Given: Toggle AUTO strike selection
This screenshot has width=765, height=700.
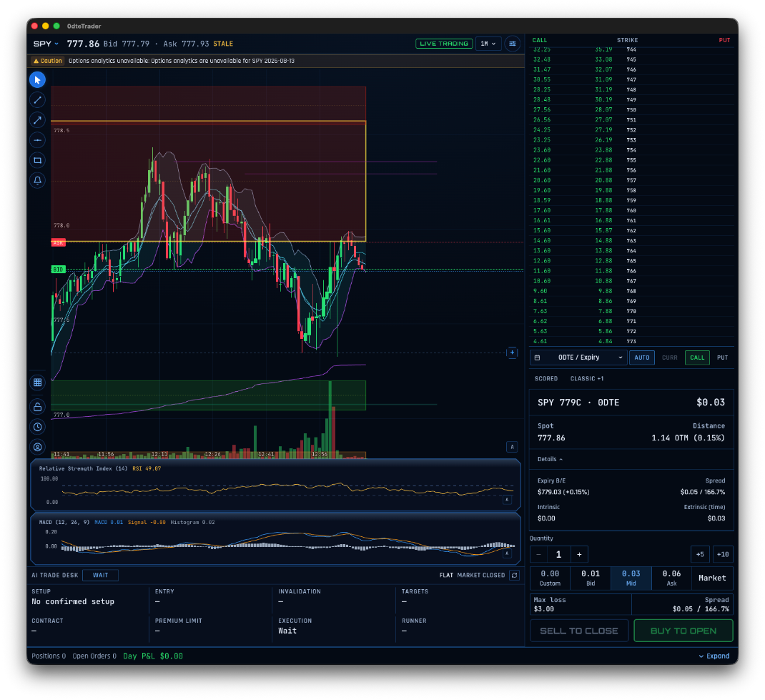Looking at the screenshot, I should pyautogui.click(x=641, y=358).
